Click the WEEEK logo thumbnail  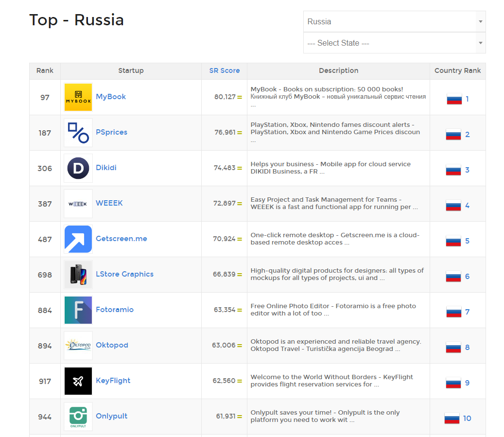tap(78, 204)
